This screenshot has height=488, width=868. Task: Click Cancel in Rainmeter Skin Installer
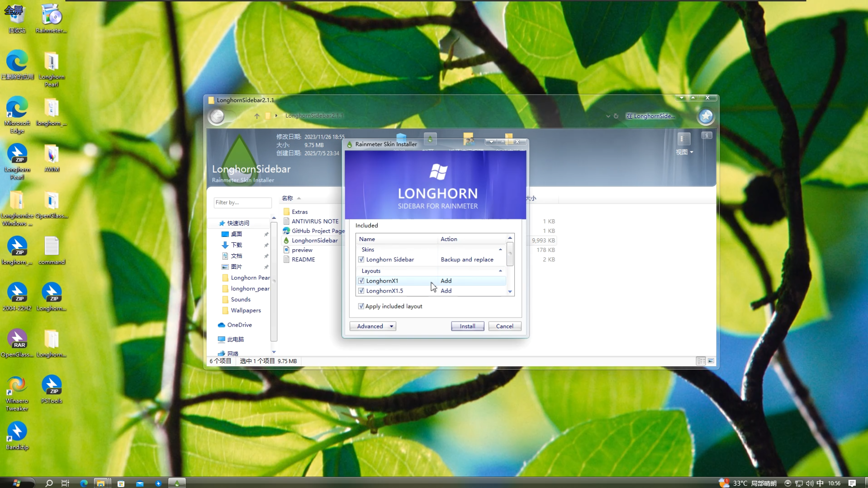tap(504, 326)
